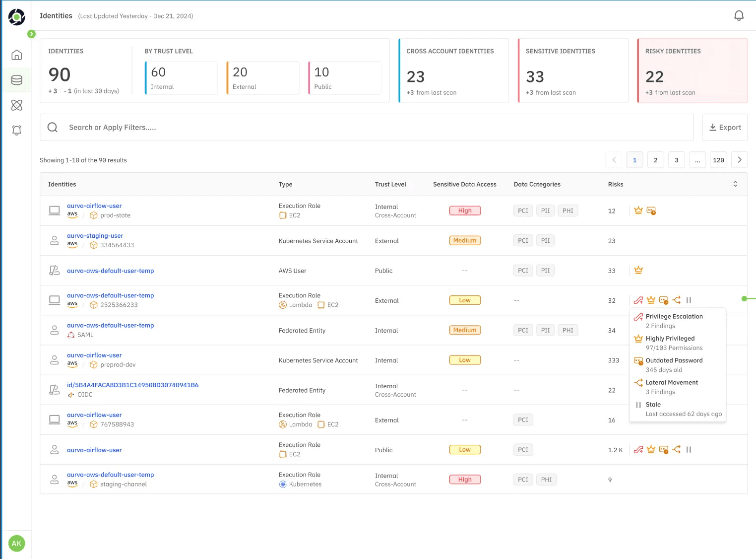Open the database Identities sidebar icon
The width and height of the screenshot is (756, 559).
tap(17, 80)
